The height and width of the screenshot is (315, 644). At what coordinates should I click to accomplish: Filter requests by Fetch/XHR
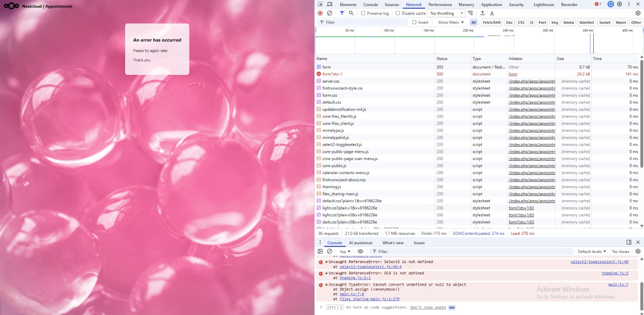click(491, 23)
